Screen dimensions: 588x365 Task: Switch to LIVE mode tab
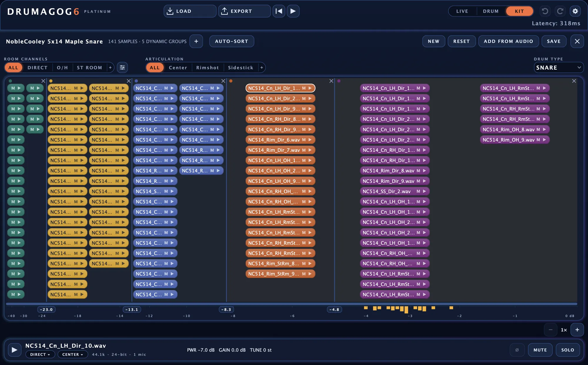tap(462, 11)
